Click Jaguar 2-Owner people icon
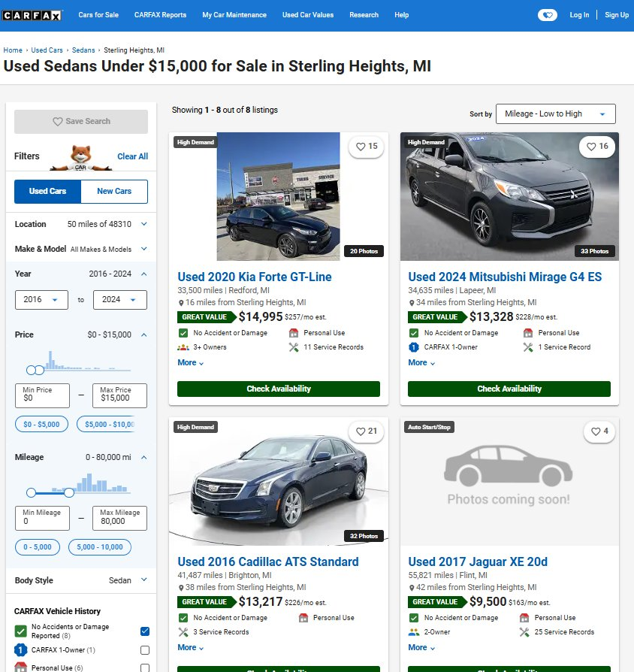Viewport: 634px width, 672px height. 414,632
